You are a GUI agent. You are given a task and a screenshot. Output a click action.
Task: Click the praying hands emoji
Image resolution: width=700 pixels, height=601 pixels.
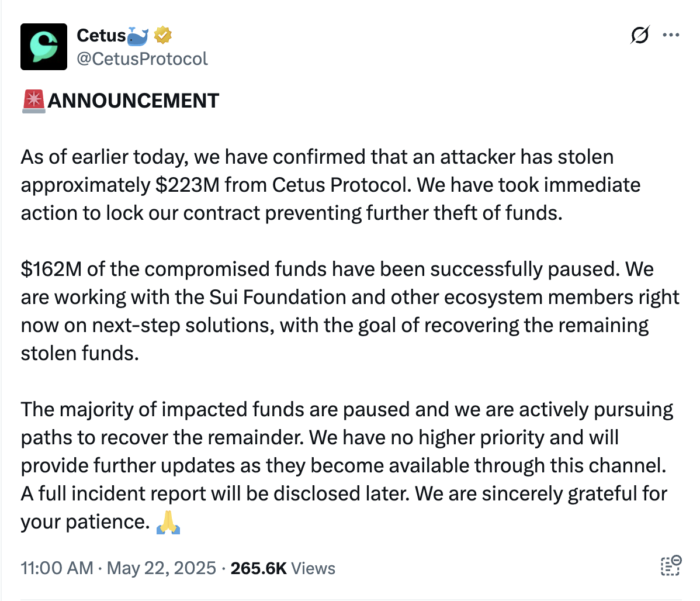168,521
